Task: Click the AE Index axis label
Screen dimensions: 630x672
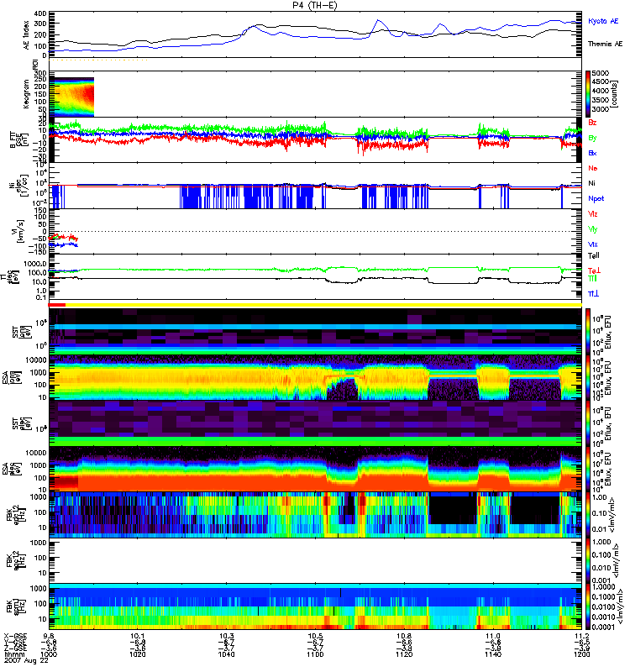Action: coord(26,34)
